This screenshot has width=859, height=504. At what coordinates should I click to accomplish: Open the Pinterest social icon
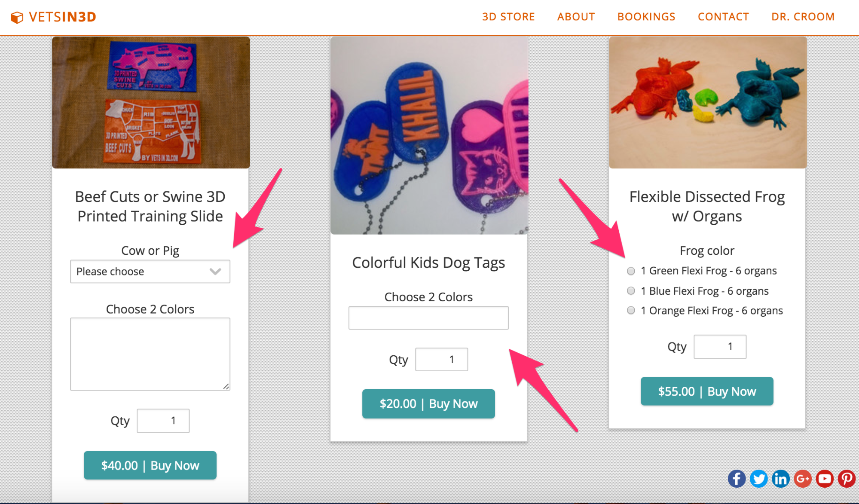pyautogui.click(x=847, y=479)
